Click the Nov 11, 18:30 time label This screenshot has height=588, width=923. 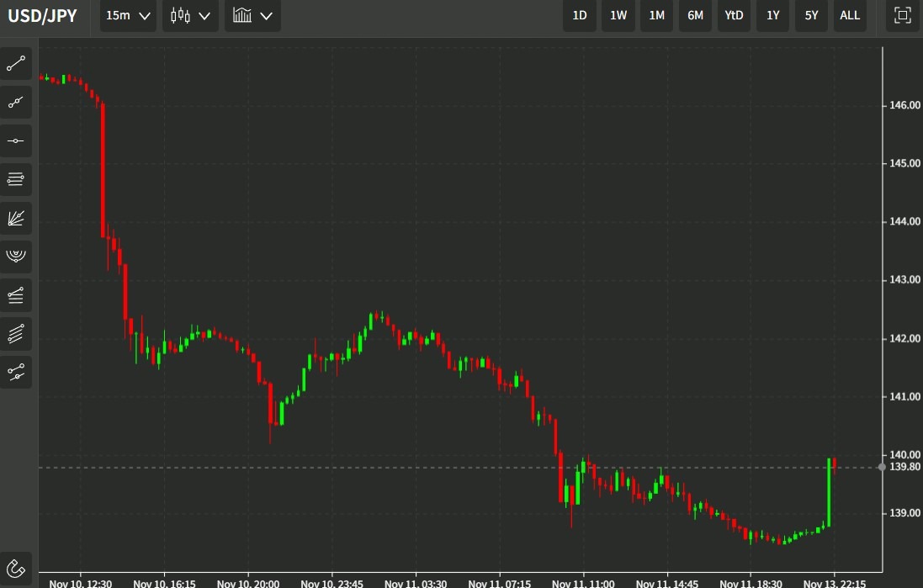click(x=751, y=583)
